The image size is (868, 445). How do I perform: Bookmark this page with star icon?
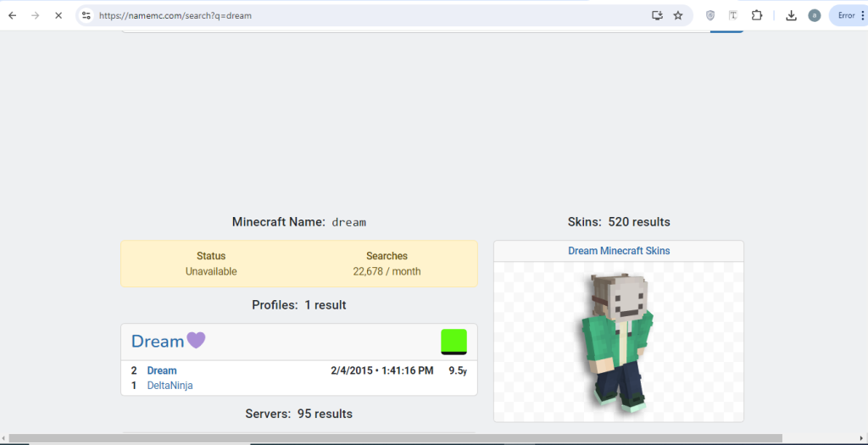678,15
